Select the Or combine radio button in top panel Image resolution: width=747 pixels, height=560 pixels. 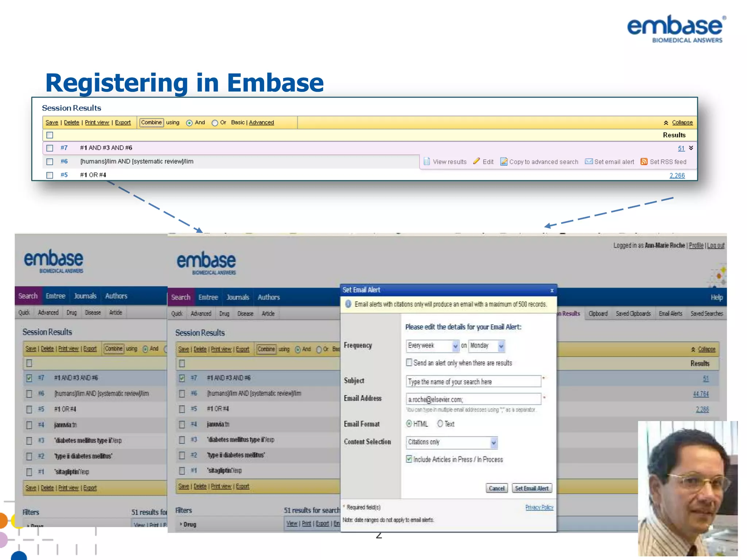pos(215,123)
